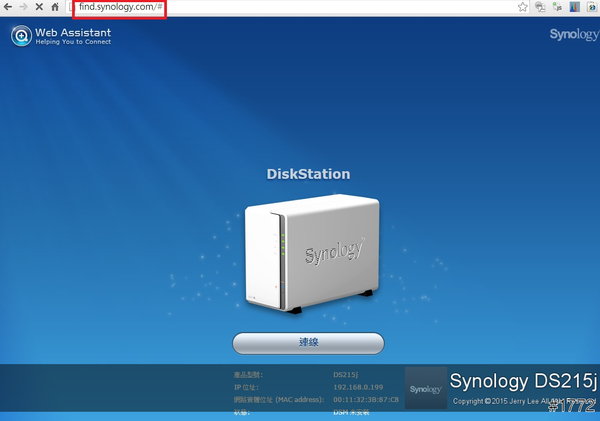Open the translate extension icon
This screenshot has width=600, height=421.
click(x=540, y=7)
